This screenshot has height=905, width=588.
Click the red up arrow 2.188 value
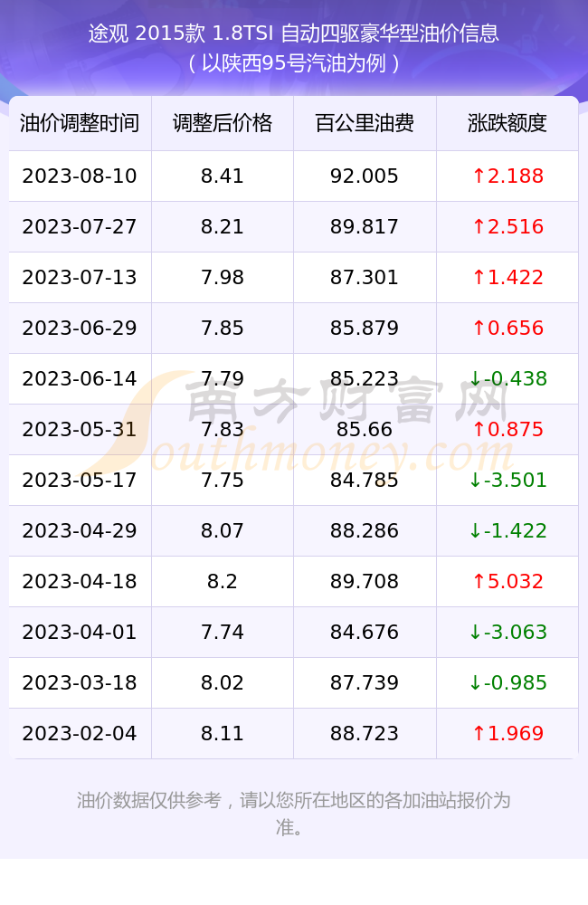[x=507, y=176]
